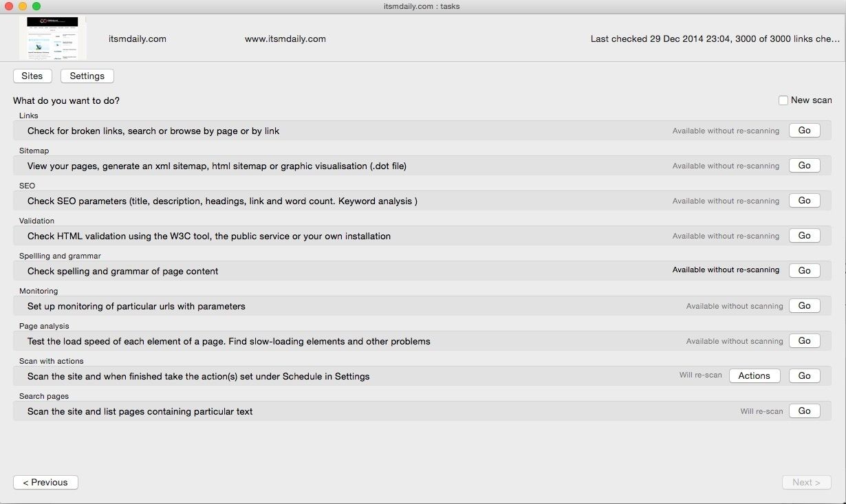Click Go for Sitemap generation

(x=804, y=166)
